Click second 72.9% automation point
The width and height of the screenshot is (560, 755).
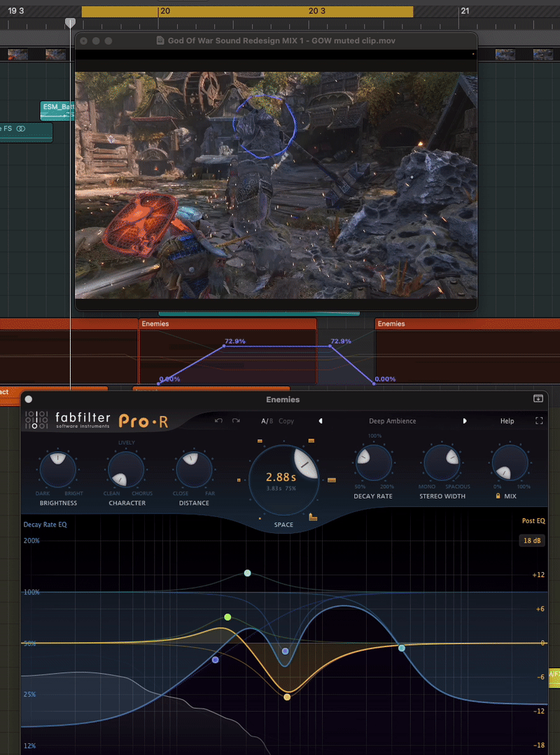[x=330, y=346]
